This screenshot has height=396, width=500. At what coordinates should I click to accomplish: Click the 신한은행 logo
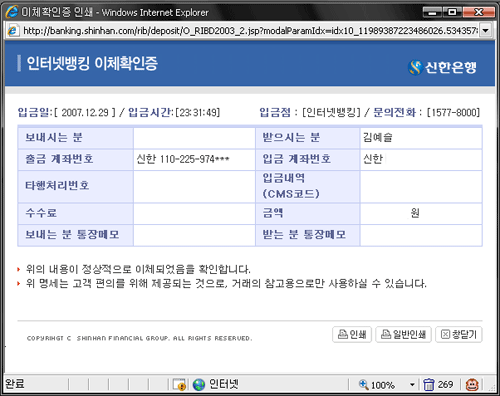tap(442, 67)
